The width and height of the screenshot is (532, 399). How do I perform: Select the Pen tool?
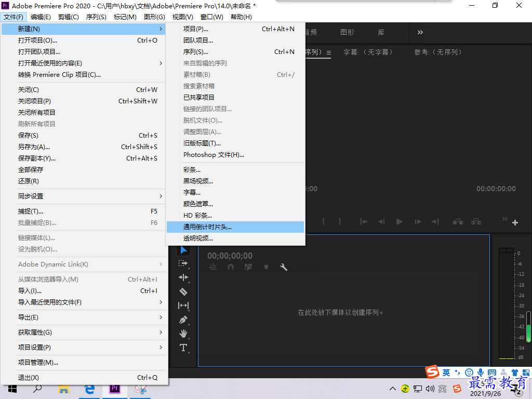183,320
